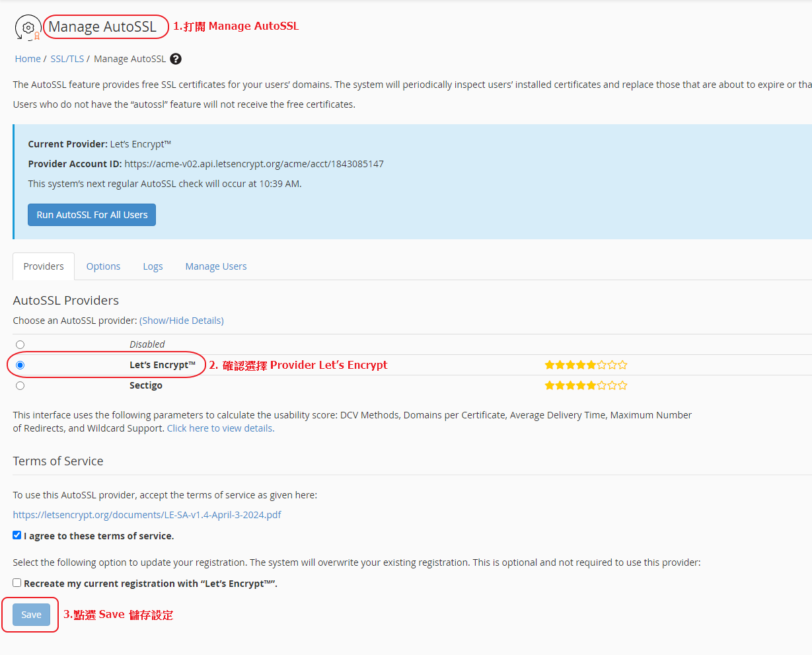
Task: Click the Save button
Action: coord(31,615)
